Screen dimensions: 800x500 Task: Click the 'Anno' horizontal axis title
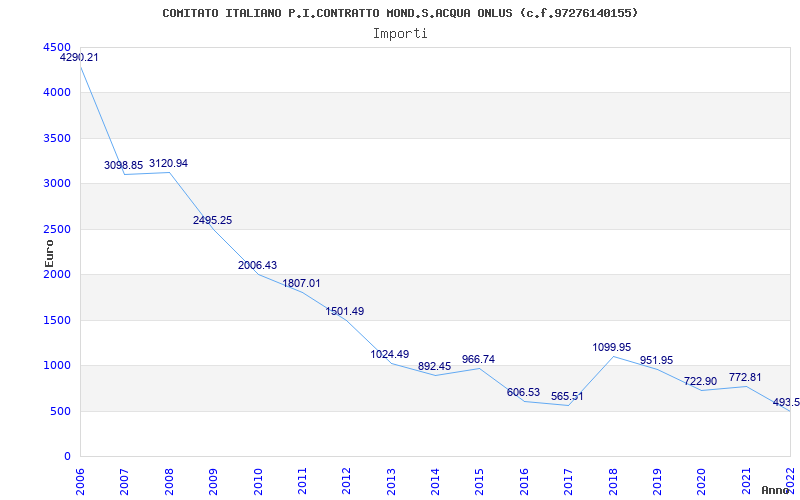click(x=776, y=490)
